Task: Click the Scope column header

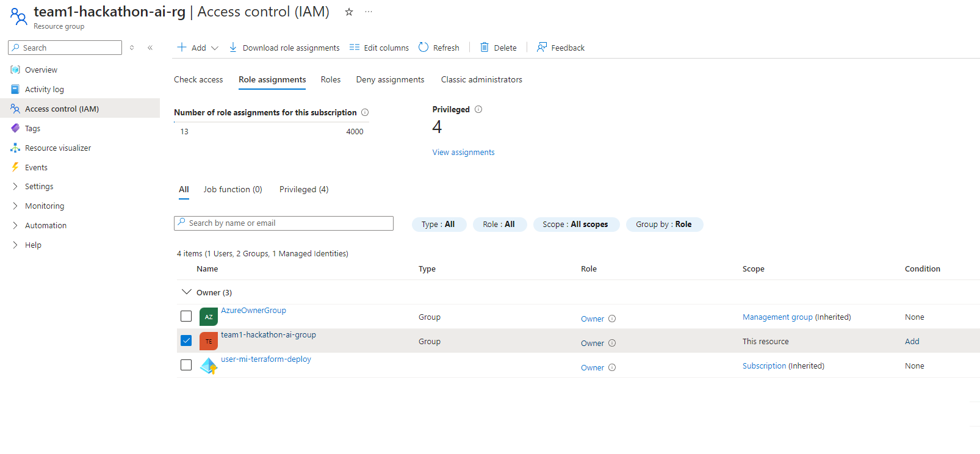Action: pyautogui.click(x=754, y=269)
